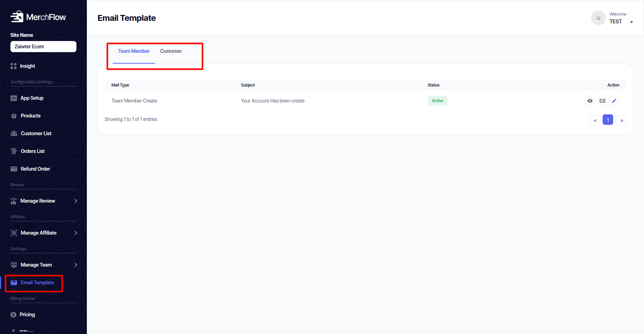
Task: Send test mail using envelope icon
Action: click(x=602, y=101)
